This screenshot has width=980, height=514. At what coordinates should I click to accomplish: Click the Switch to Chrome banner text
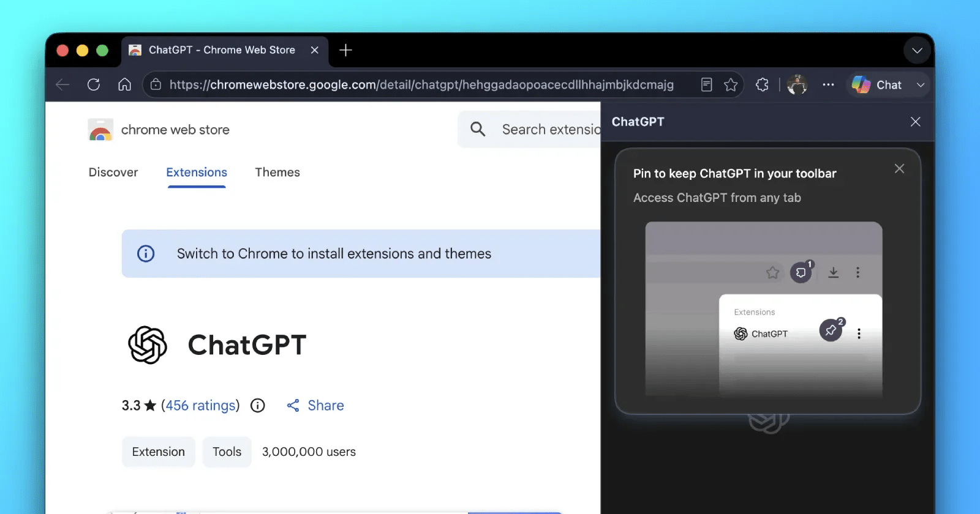coord(334,254)
